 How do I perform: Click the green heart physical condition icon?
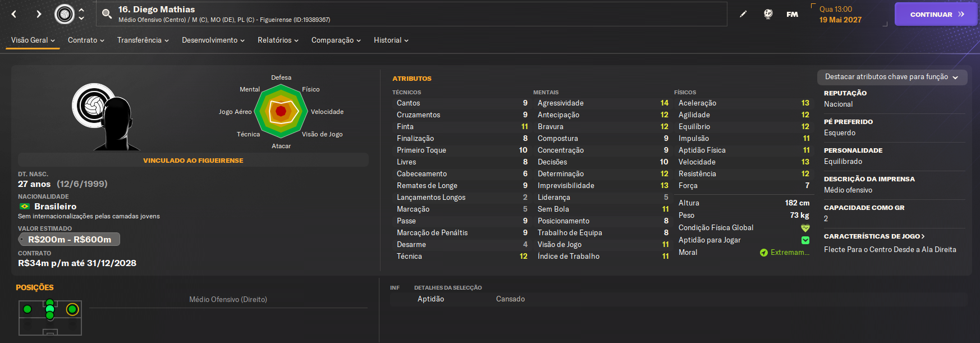coord(805,228)
